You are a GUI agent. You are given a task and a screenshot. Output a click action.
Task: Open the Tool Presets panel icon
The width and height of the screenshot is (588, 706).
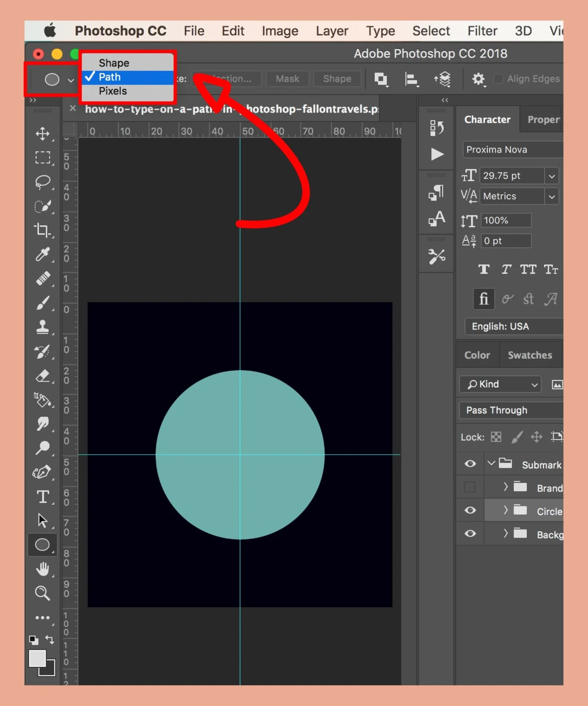click(437, 257)
